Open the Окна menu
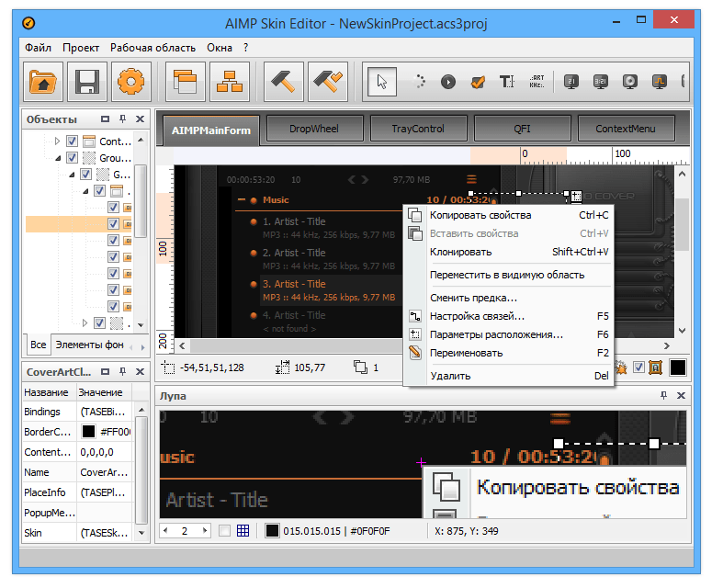 click(x=219, y=48)
